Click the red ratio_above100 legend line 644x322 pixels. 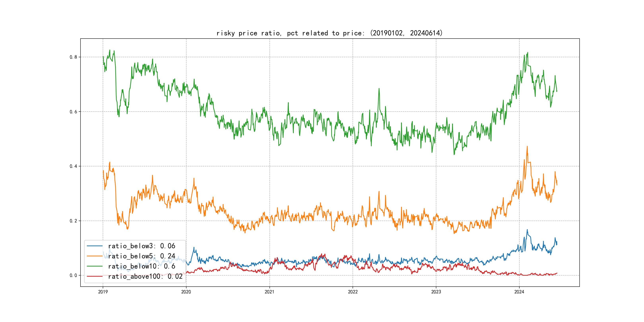pyautogui.click(x=94, y=276)
